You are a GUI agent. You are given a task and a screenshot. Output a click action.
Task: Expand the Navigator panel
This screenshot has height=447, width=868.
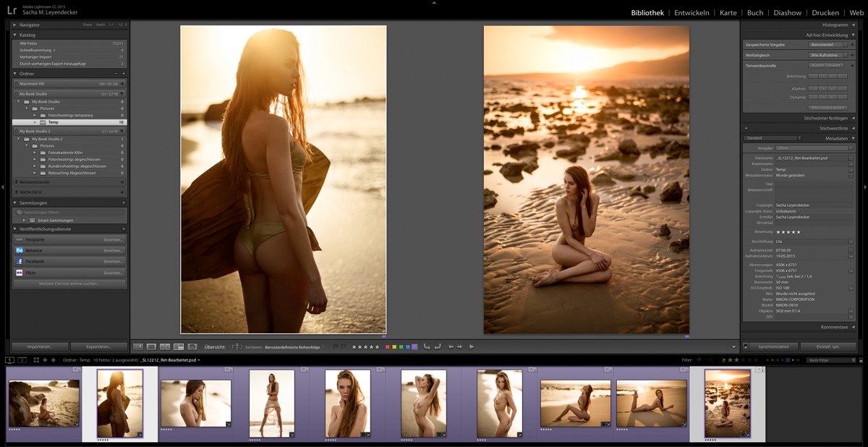point(15,25)
